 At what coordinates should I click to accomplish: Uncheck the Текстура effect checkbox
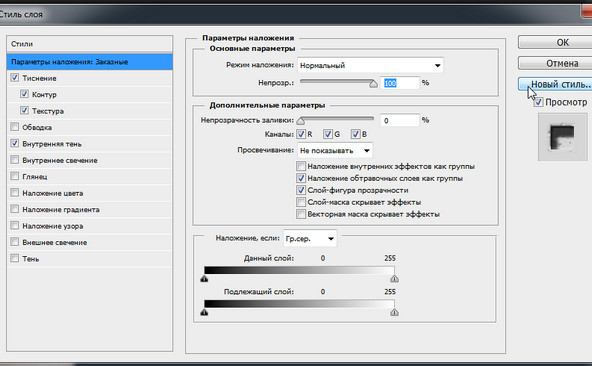25,111
